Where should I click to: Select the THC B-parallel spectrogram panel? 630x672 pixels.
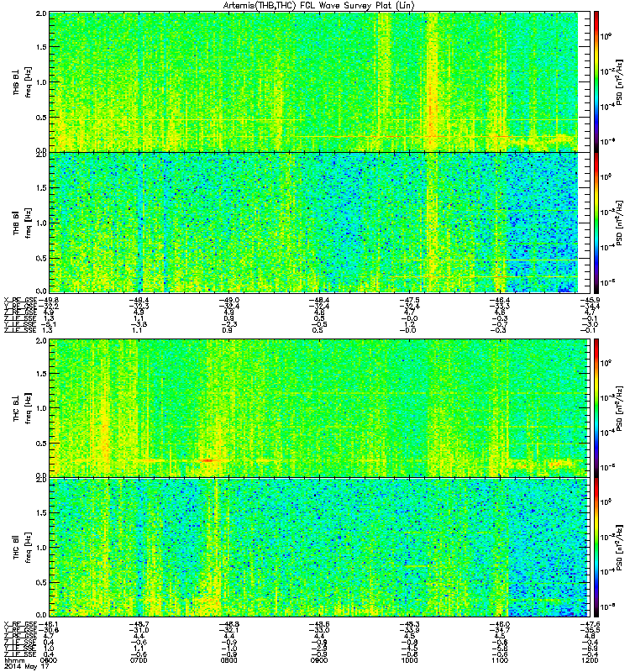pos(318,548)
